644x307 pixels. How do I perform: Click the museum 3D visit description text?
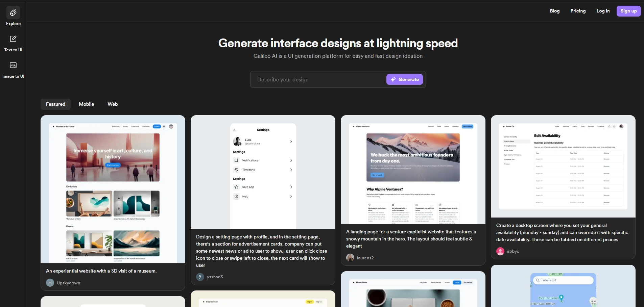(101, 271)
